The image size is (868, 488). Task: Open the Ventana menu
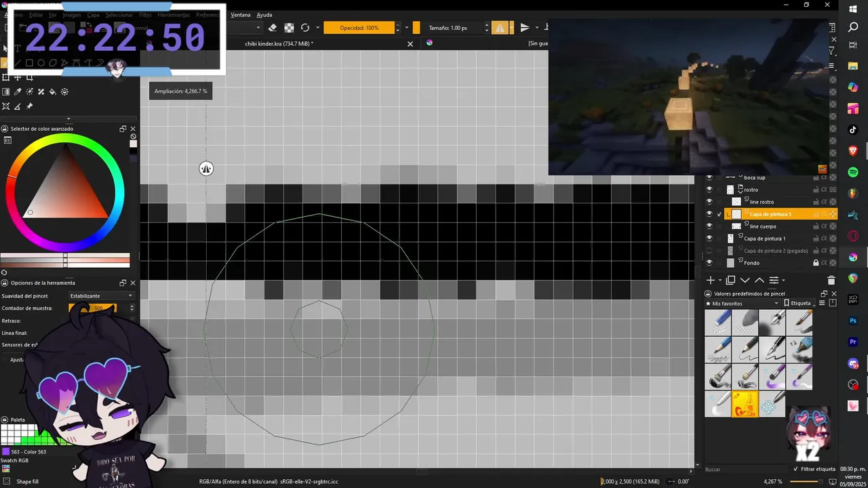click(x=240, y=15)
